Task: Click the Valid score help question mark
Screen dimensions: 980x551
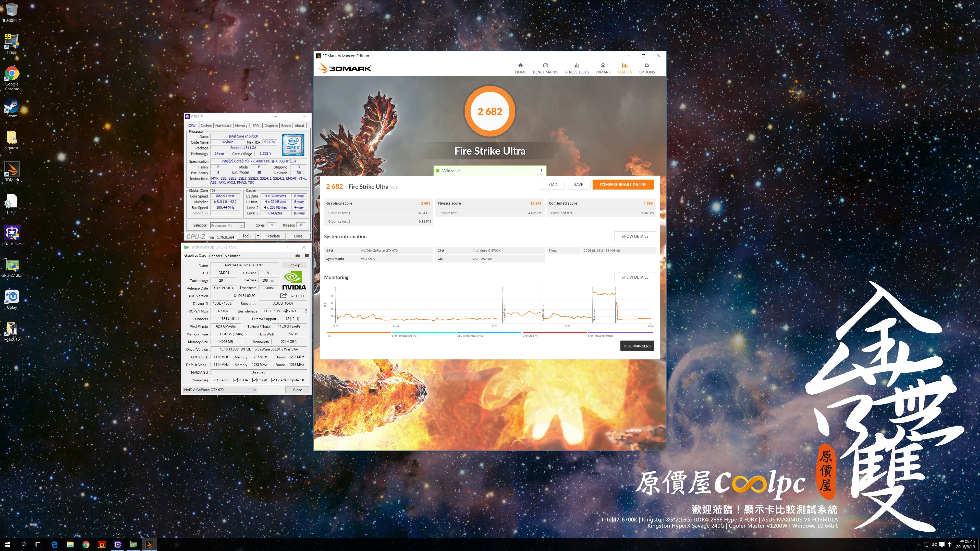Action: tap(541, 171)
